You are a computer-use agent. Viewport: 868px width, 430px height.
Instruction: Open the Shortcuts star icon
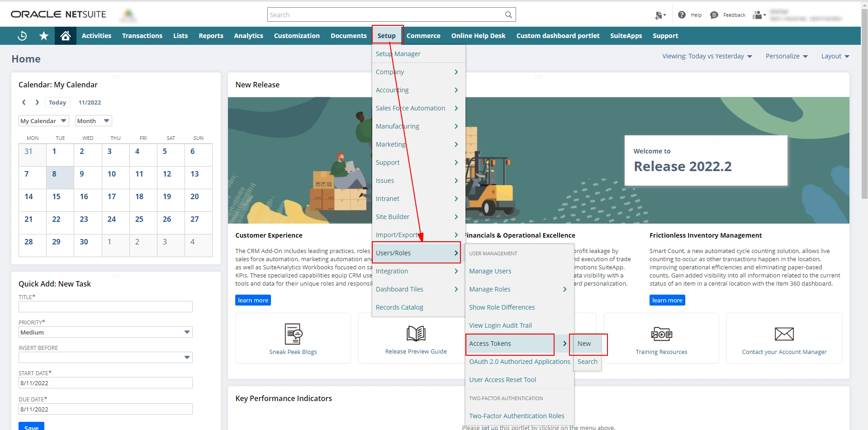(x=44, y=36)
